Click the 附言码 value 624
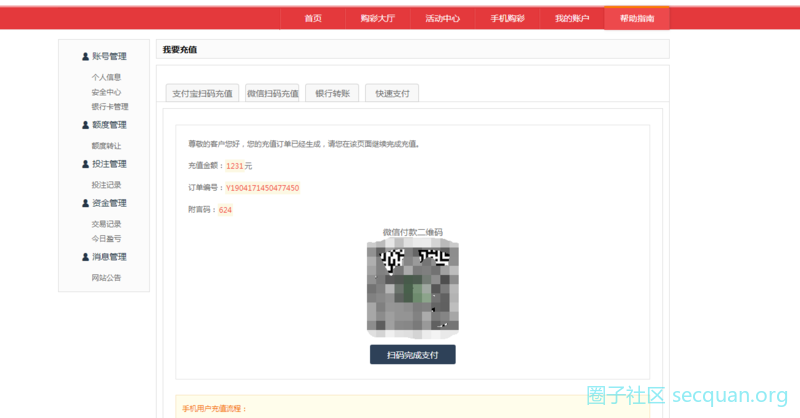This screenshot has height=418, width=800. point(225,210)
